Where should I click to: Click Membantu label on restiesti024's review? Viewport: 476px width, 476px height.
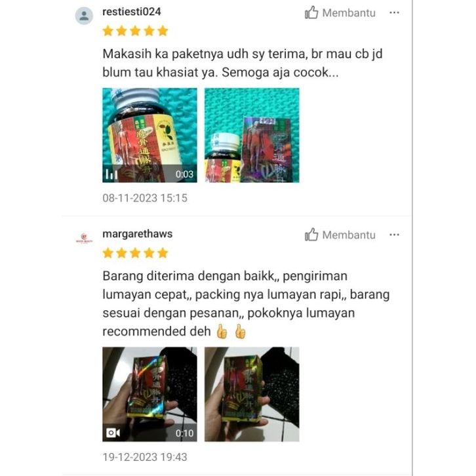(349, 13)
